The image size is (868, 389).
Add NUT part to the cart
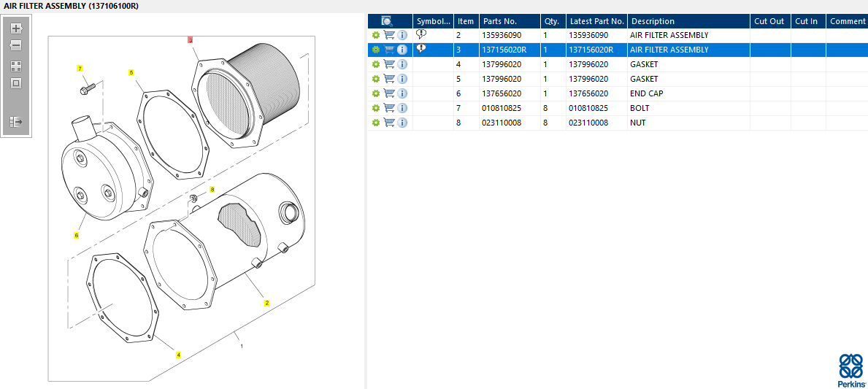point(389,123)
